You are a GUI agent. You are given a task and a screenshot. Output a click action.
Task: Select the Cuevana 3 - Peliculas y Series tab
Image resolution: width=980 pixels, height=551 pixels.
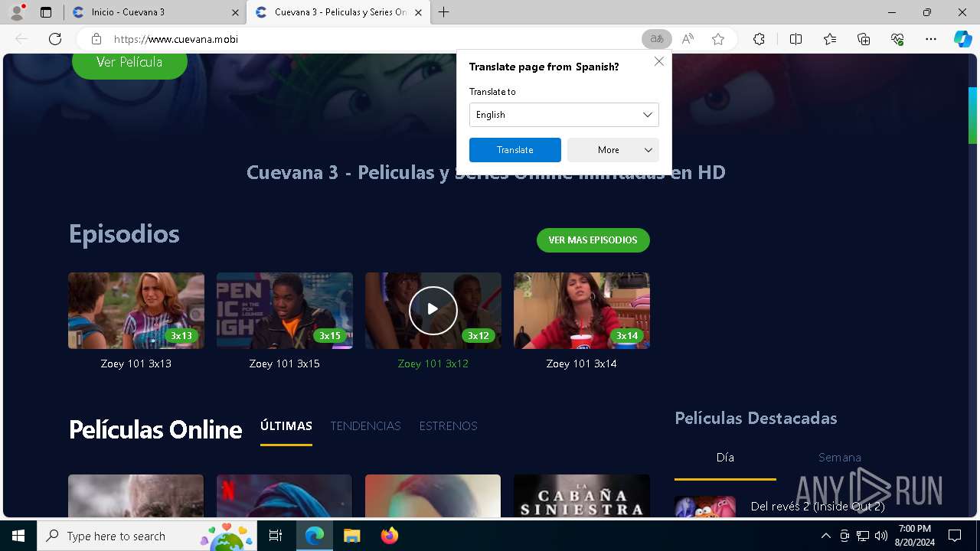coord(339,12)
